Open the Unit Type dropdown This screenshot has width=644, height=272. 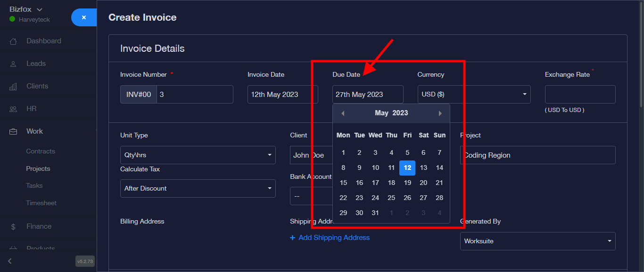[198, 155]
